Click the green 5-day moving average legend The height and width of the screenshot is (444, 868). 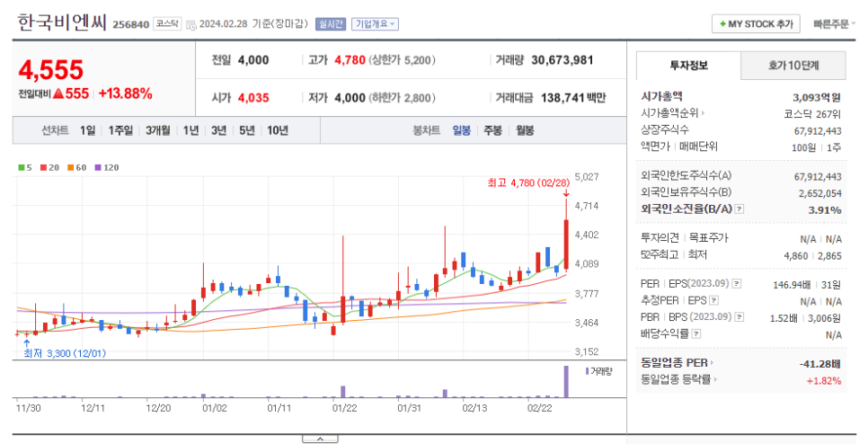tap(25, 168)
